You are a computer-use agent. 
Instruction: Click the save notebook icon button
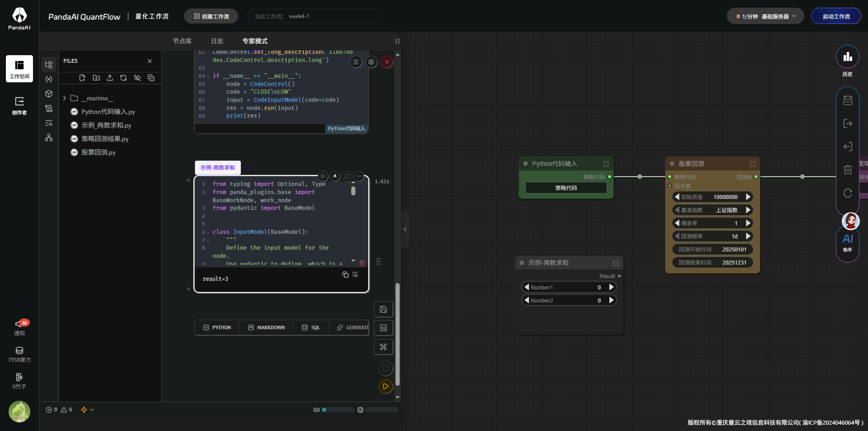point(383,309)
